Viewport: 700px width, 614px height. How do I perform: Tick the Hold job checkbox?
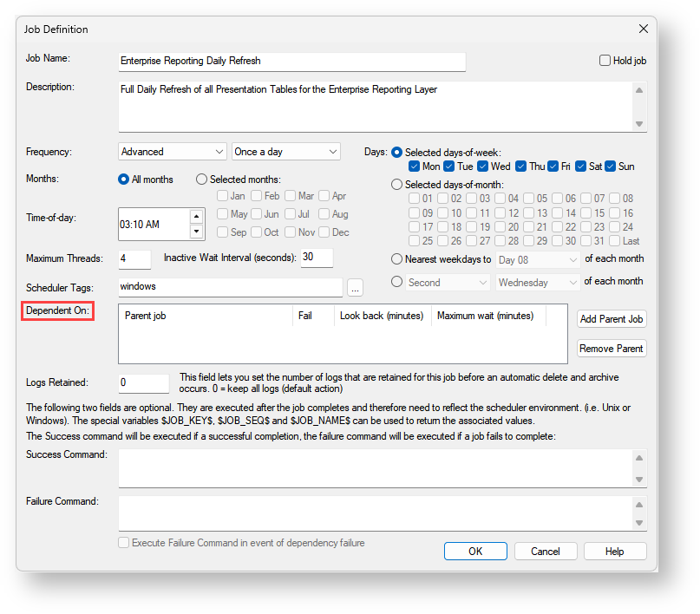605,60
